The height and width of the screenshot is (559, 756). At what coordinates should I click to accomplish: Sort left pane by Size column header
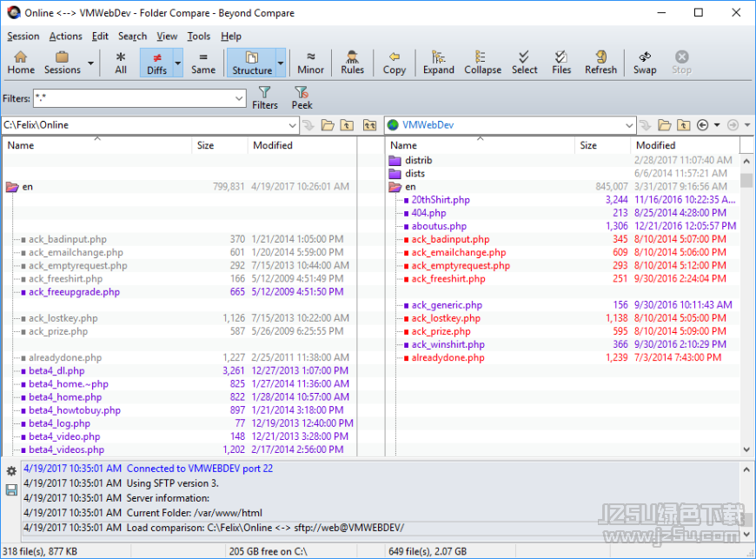(x=220, y=145)
